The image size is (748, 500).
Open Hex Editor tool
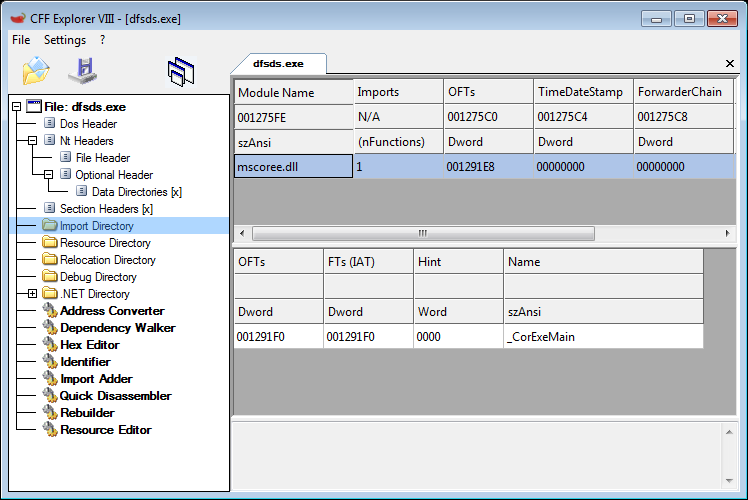click(90, 345)
